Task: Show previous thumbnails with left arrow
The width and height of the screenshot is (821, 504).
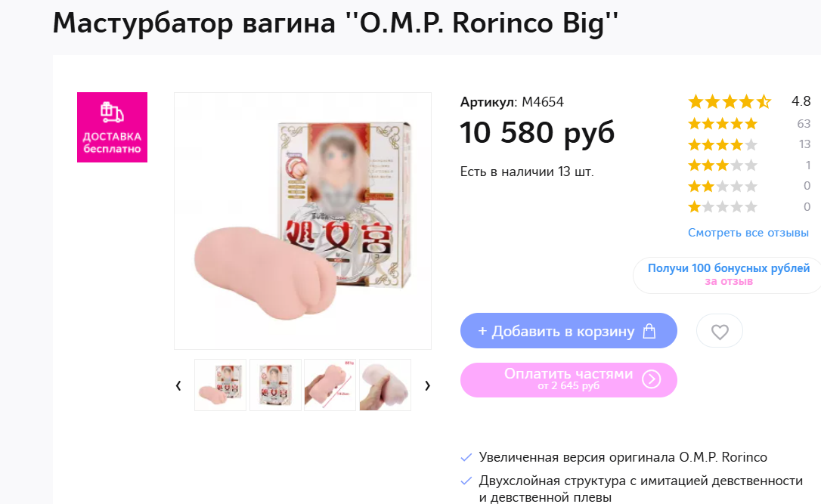Action: click(178, 385)
